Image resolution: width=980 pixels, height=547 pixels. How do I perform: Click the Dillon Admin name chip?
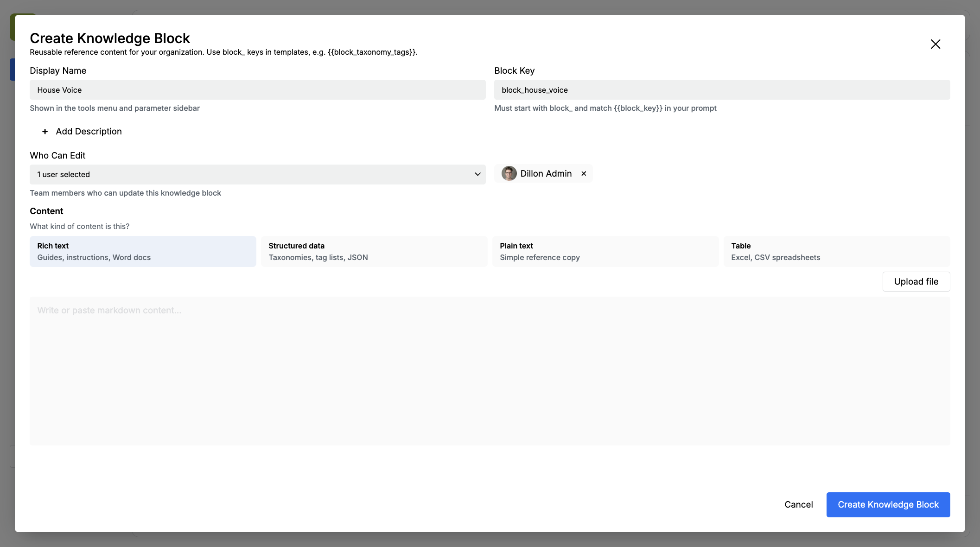(543, 173)
